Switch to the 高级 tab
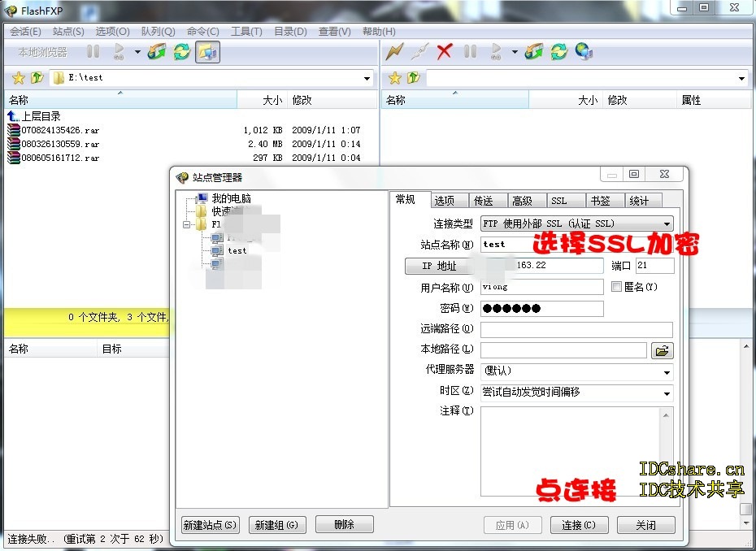 [528, 201]
